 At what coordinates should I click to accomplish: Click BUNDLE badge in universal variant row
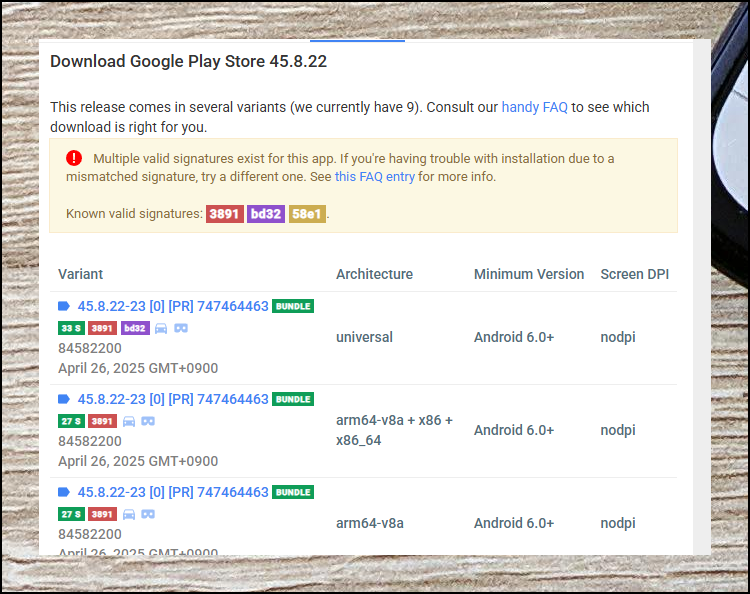(x=293, y=306)
